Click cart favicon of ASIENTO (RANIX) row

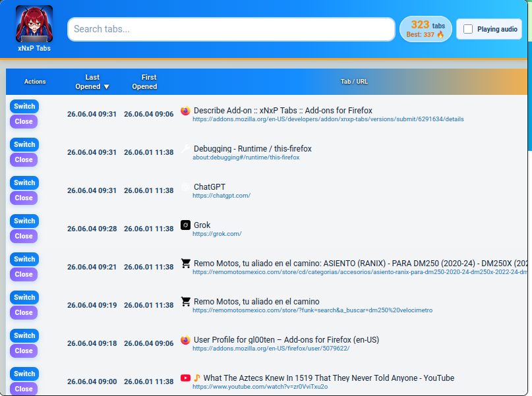tap(185, 264)
